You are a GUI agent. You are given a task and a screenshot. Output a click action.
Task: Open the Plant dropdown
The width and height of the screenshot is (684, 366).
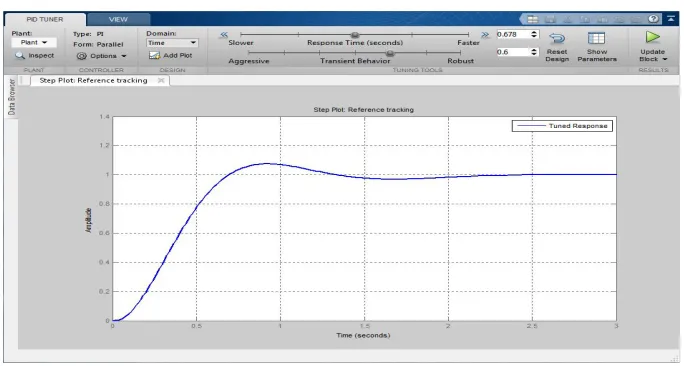click(x=34, y=42)
